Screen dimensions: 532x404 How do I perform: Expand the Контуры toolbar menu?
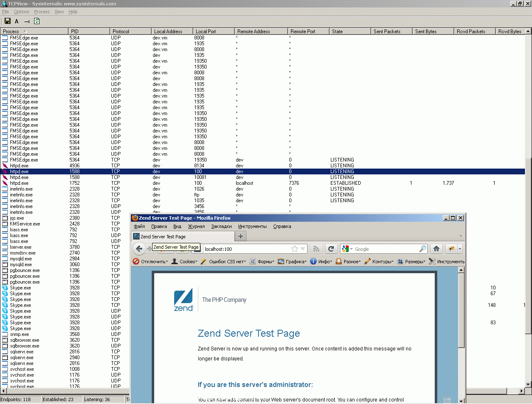[x=379, y=262]
